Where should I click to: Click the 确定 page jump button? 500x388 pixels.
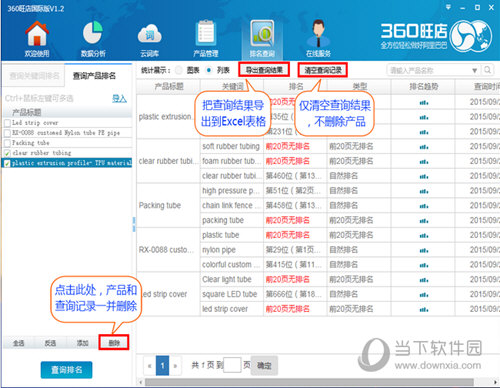click(x=264, y=366)
